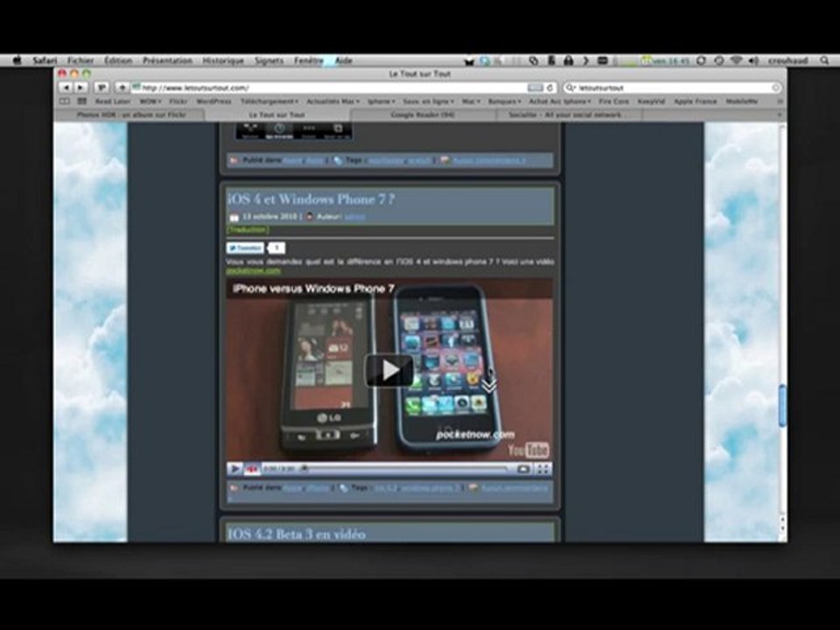The width and height of the screenshot is (840, 630).
Task: Follow the green pocketnow.com link
Action: 253,270
